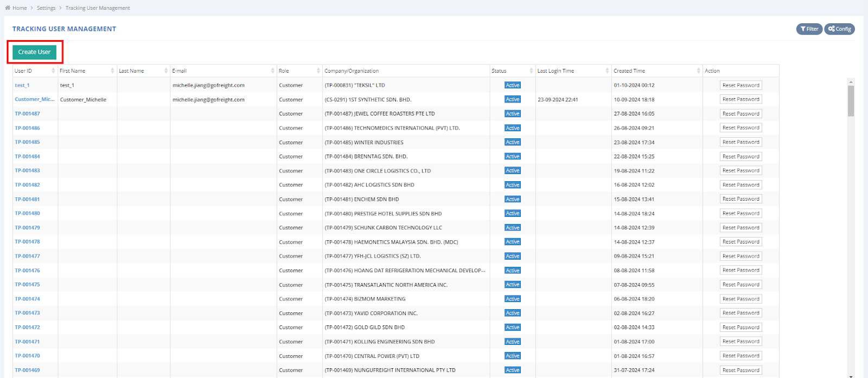
Task: Click the vertical scrollbar thumb
Action: pos(851,100)
